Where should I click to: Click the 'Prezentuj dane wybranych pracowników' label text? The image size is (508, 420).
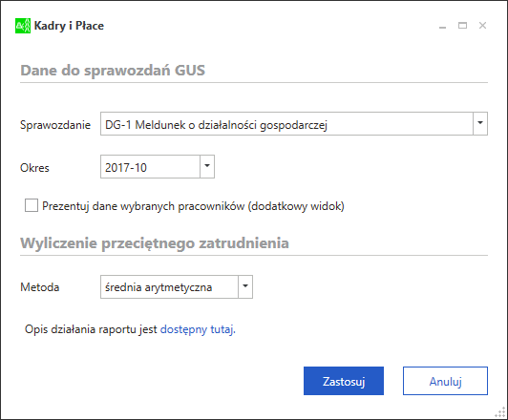pyautogui.click(x=193, y=206)
